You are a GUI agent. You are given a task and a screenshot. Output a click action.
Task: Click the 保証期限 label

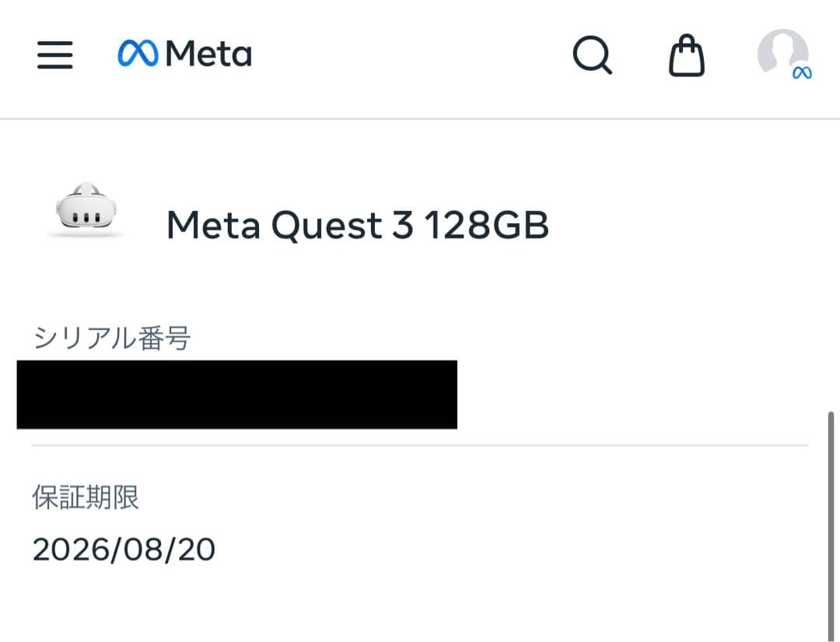[85, 498]
